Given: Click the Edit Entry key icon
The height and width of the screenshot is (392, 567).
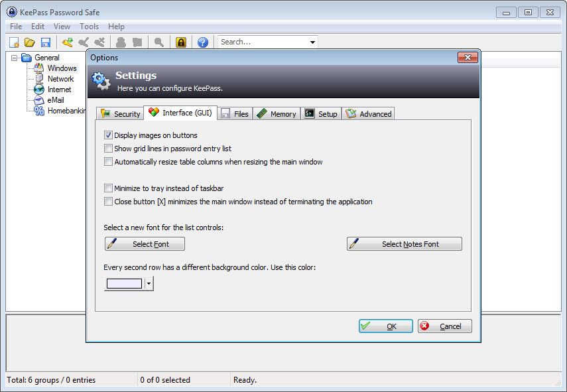Looking at the screenshot, I should 83,42.
